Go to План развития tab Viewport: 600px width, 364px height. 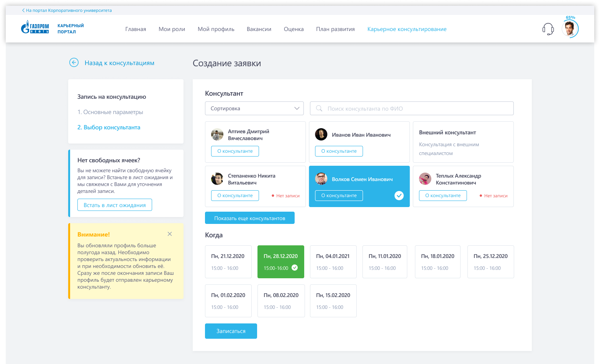coord(335,29)
